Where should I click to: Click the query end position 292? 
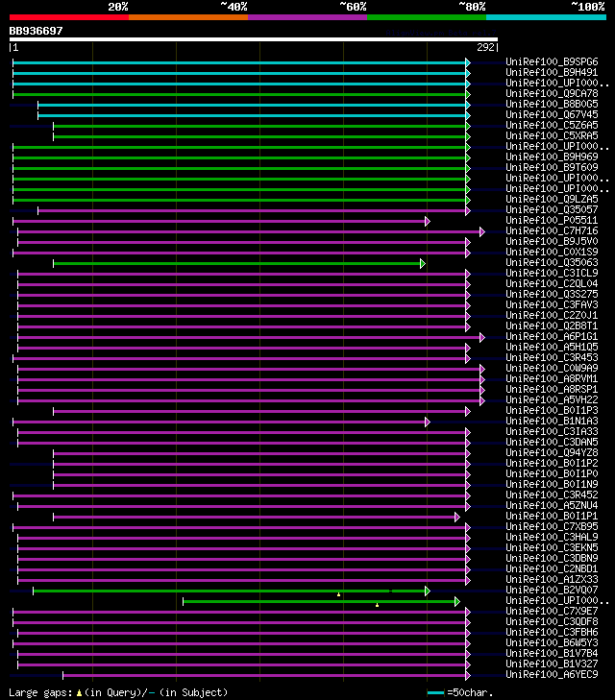coord(485,47)
